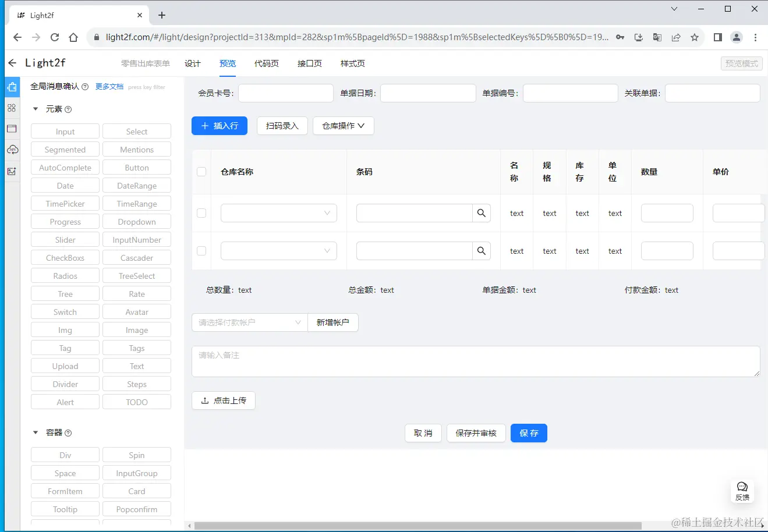Bookmark this page with the star icon

pos(695,37)
